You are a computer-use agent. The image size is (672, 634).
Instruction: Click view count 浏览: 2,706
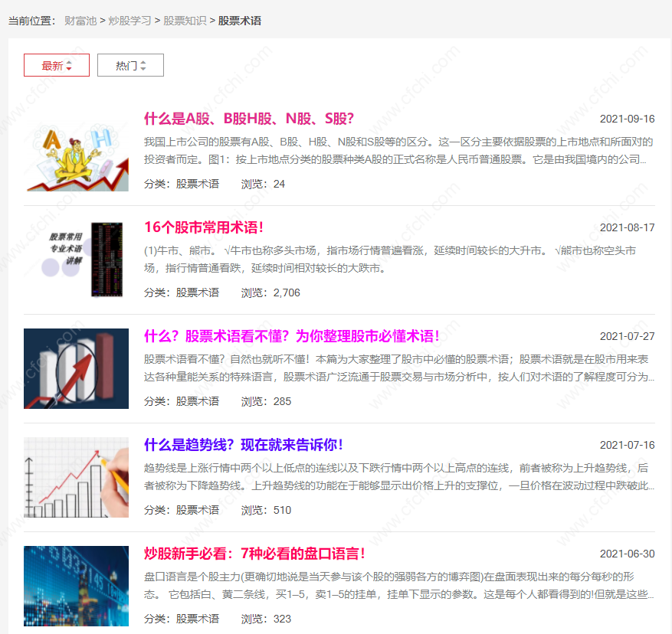coord(270,293)
